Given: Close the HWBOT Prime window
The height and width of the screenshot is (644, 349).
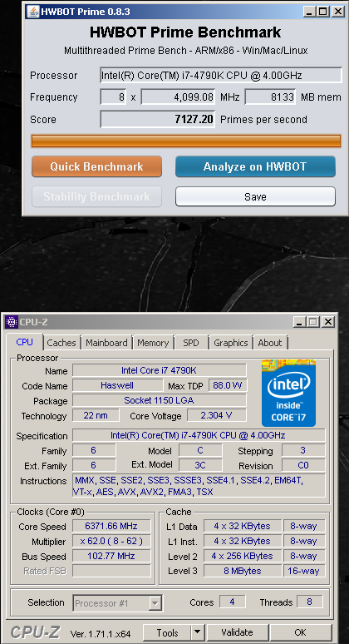Looking at the screenshot, I should click(x=337, y=12).
